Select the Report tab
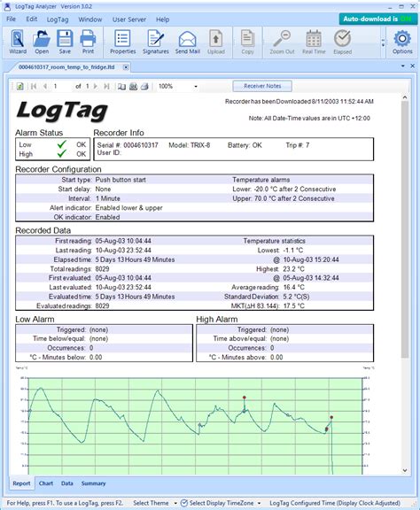Screen dimensions: 420x510 (x=21, y=483)
